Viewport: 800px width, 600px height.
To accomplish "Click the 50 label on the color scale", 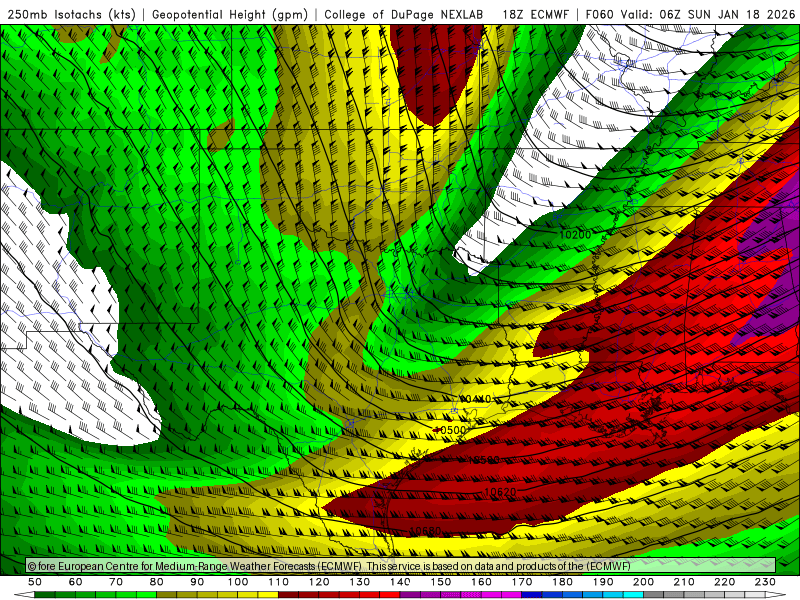I will [35, 582].
